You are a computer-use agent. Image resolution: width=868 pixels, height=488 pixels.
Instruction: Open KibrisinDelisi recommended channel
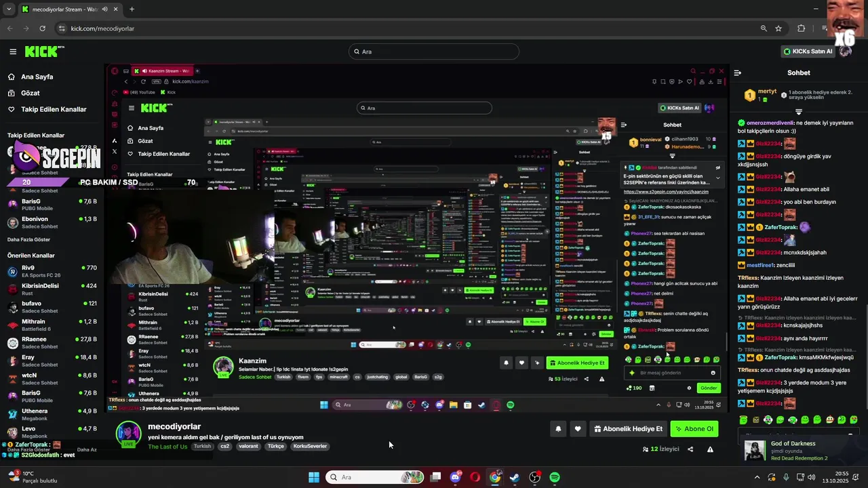[x=52, y=289]
